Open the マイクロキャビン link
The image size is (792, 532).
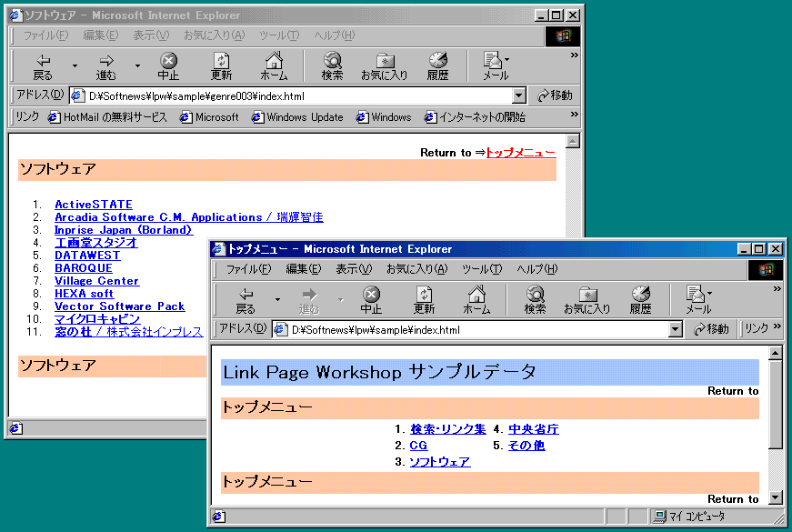click(97, 319)
